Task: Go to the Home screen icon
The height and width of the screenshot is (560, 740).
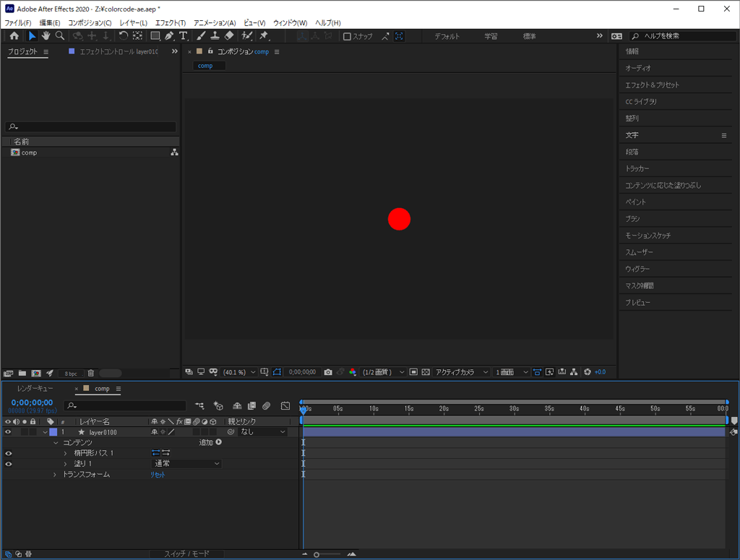Action: (x=14, y=36)
